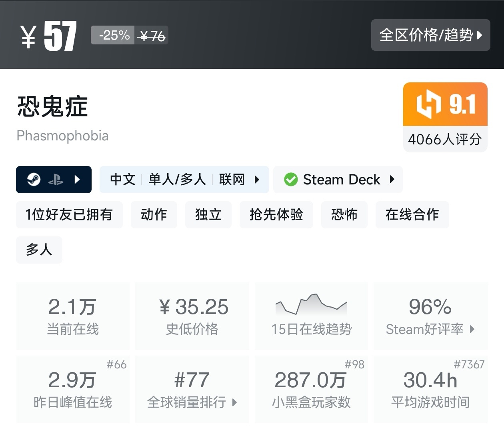
Task: Select the 恐怖 genre tag
Action: (344, 215)
